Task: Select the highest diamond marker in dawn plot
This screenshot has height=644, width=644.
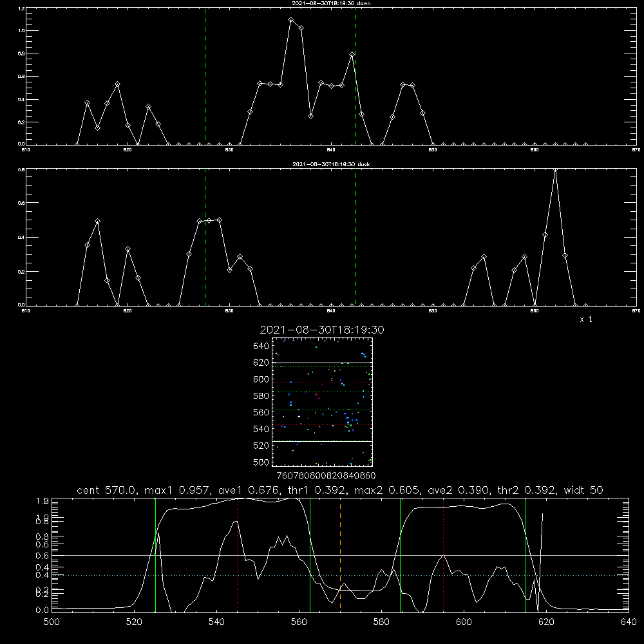Action: (x=291, y=20)
